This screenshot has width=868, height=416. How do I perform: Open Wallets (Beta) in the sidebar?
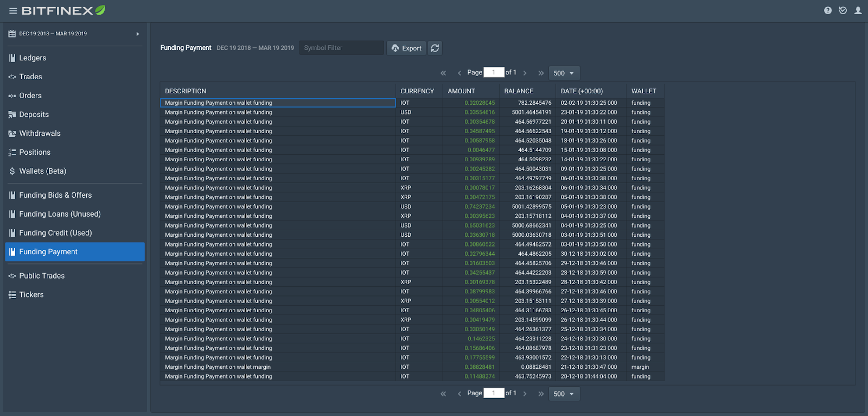coord(42,171)
